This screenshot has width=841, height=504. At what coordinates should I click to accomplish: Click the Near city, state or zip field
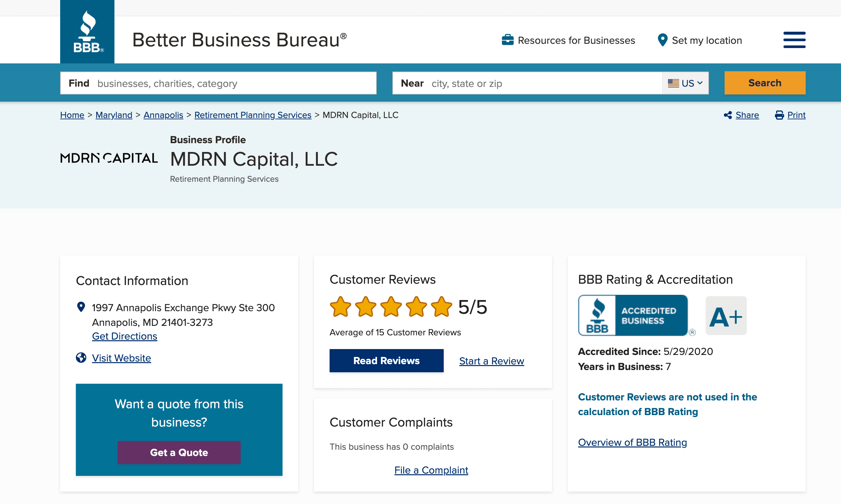click(543, 83)
